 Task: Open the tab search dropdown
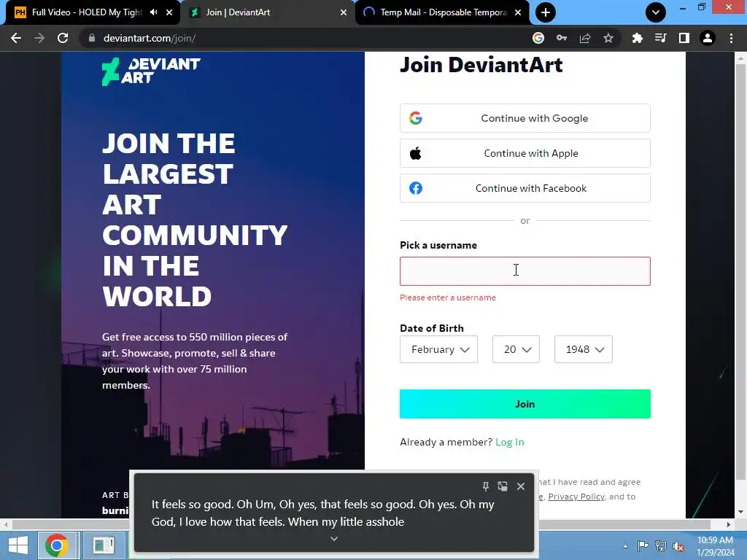tap(656, 12)
